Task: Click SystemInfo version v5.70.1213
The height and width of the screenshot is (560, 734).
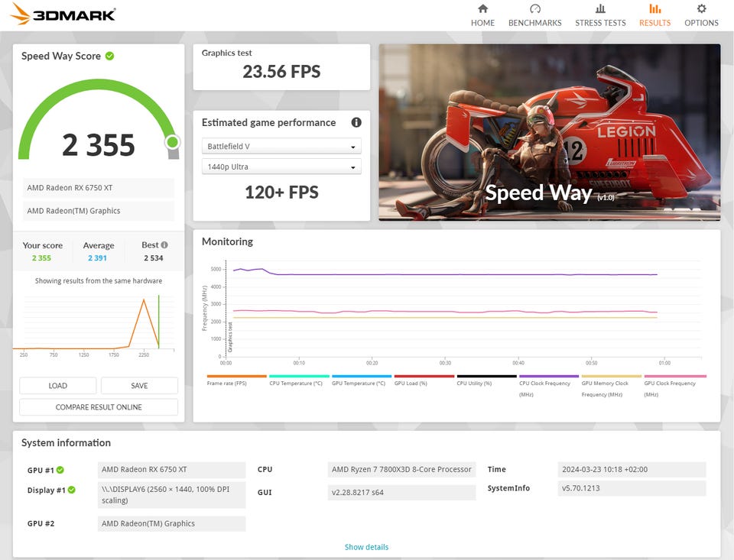Action: pyautogui.click(x=632, y=488)
